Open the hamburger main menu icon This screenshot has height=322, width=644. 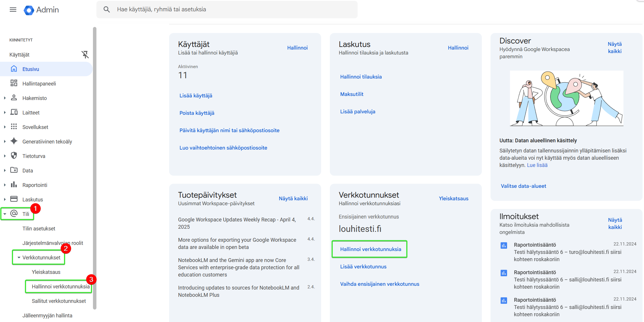click(x=13, y=10)
